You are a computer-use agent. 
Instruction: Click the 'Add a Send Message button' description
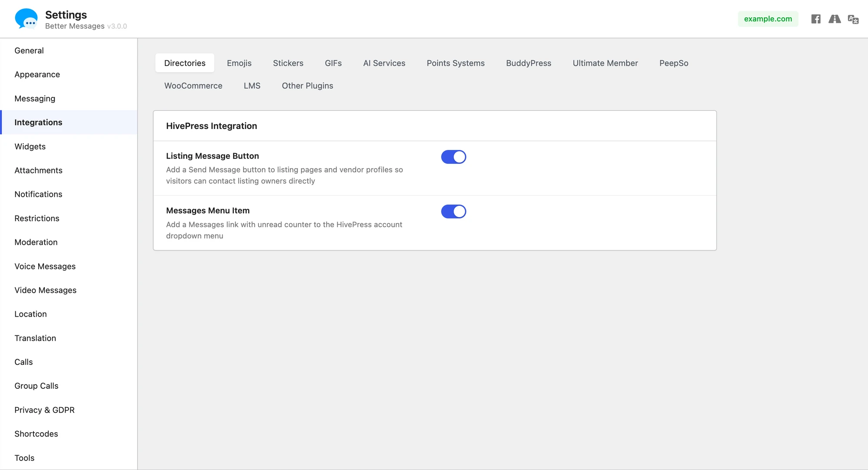(284, 175)
